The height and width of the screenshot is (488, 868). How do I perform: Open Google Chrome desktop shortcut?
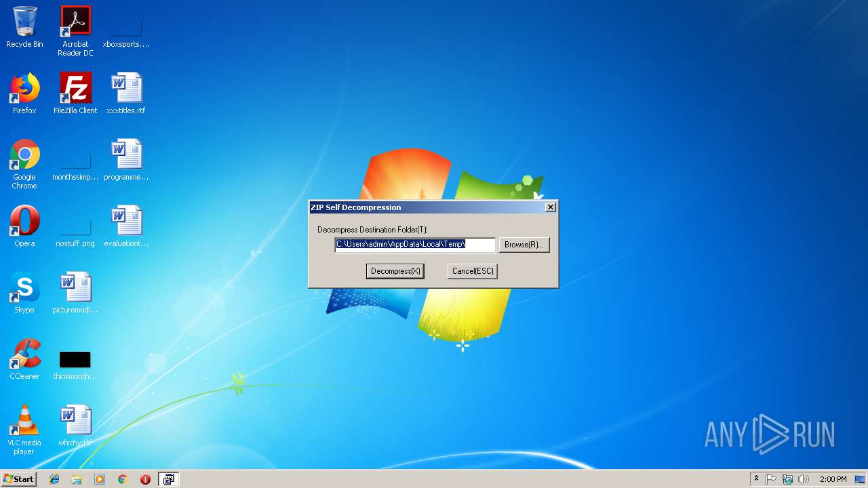[x=24, y=164]
